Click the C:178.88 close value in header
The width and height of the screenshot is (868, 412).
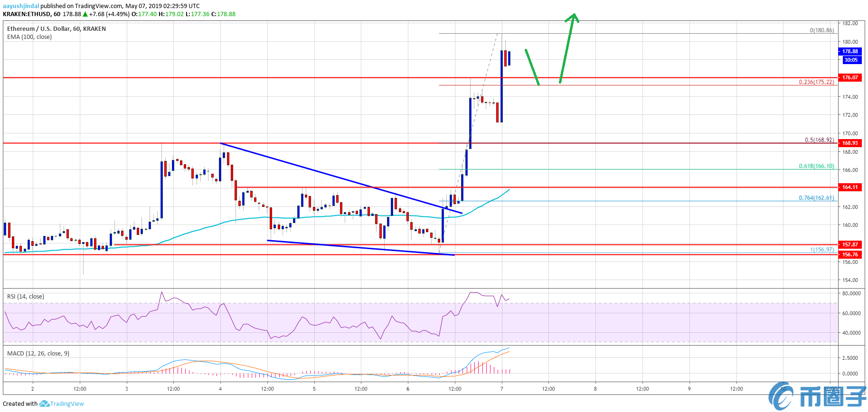223,14
